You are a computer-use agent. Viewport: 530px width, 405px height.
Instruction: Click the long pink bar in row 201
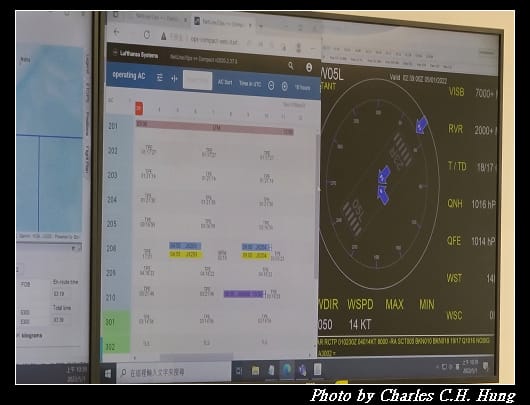tap(215, 128)
